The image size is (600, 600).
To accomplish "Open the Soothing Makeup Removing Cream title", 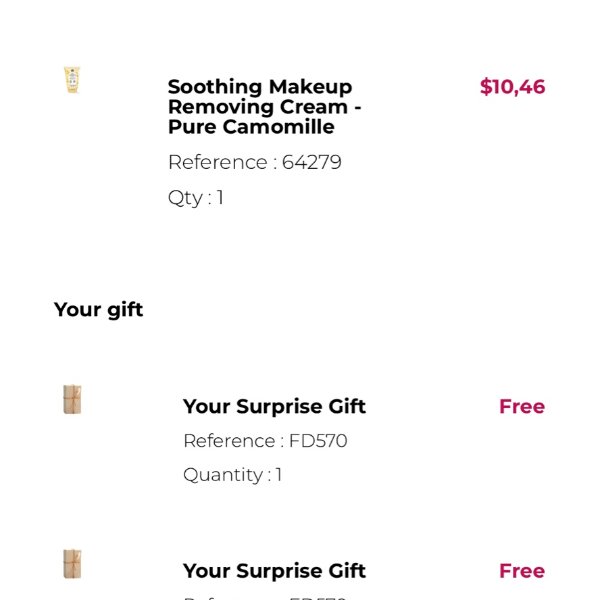I will 264,107.
